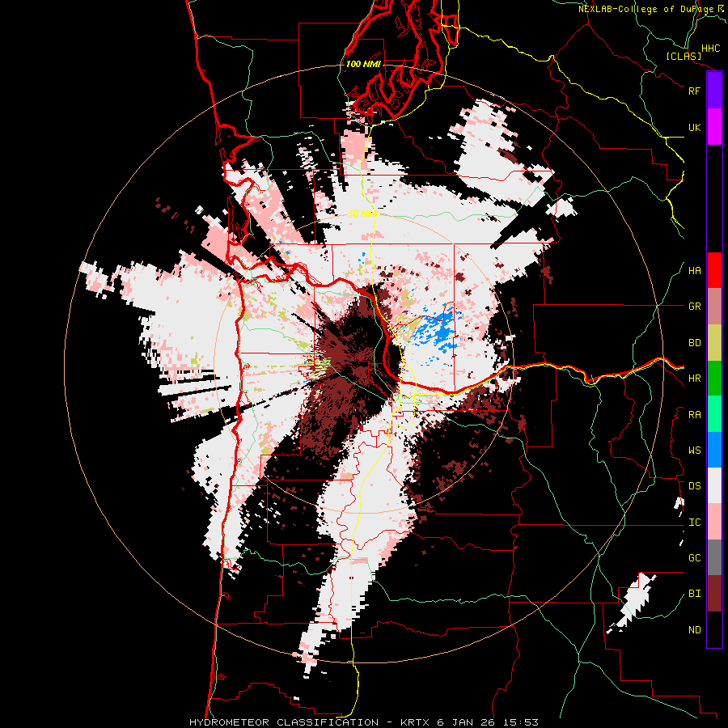This screenshot has width=728, height=728.
Task: Select the IC pink legend swatch
Action: [x=714, y=522]
